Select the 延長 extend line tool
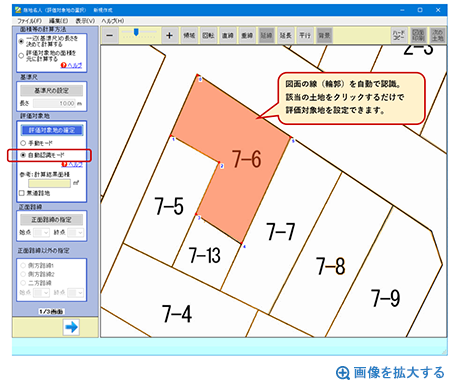 286,35
